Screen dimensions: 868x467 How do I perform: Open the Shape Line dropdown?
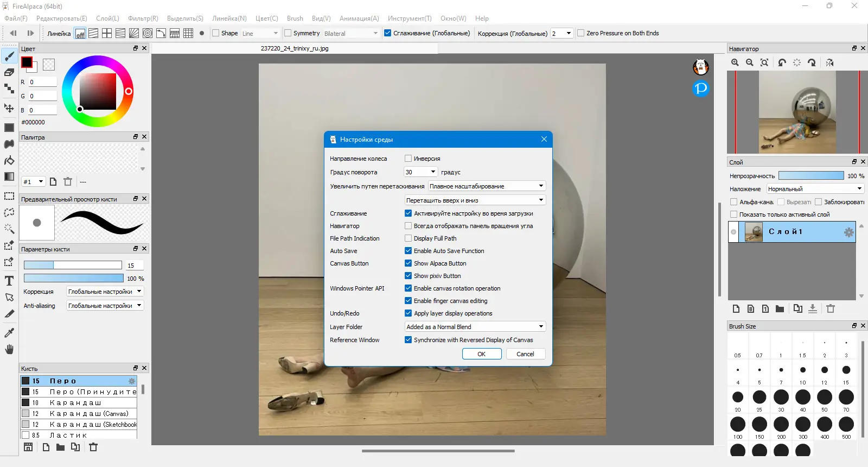[x=260, y=33]
